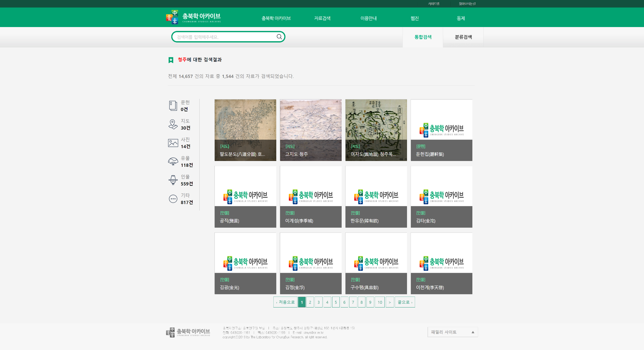This screenshot has width=644, height=350.
Task: Click the 충북학 아카이브 header logo
Action: 193,17
